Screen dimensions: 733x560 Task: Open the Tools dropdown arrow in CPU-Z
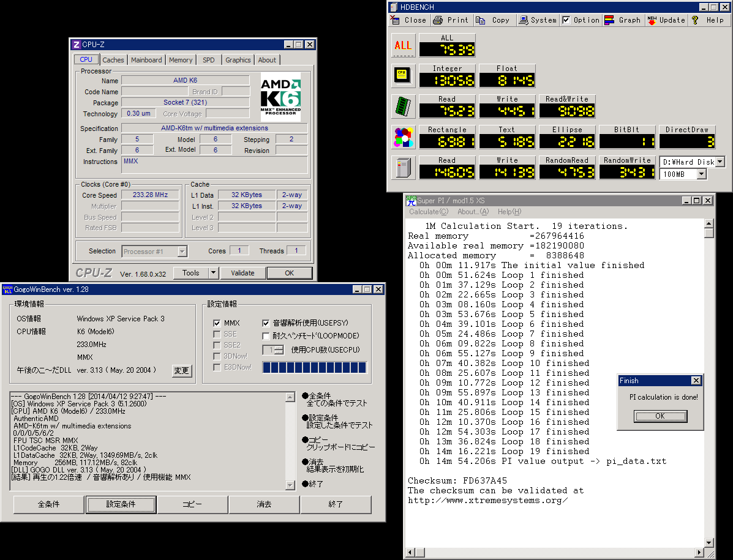tap(213, 273)
